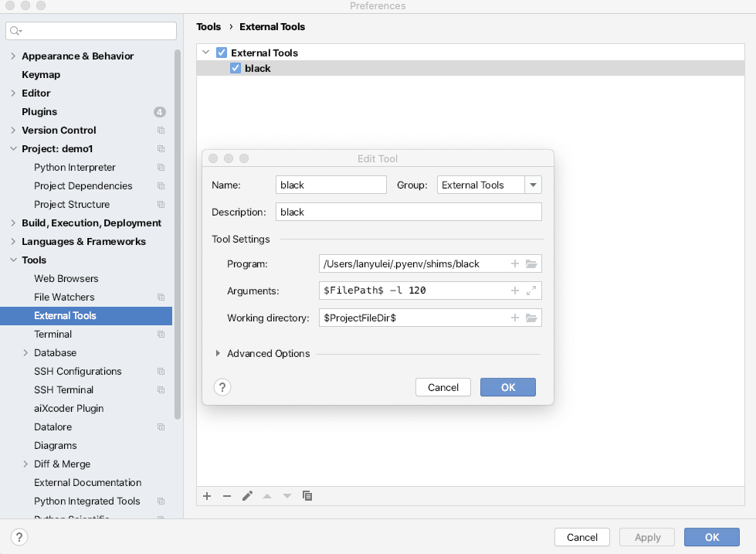Click Datalore project-level settings icon

click(161, 427)
